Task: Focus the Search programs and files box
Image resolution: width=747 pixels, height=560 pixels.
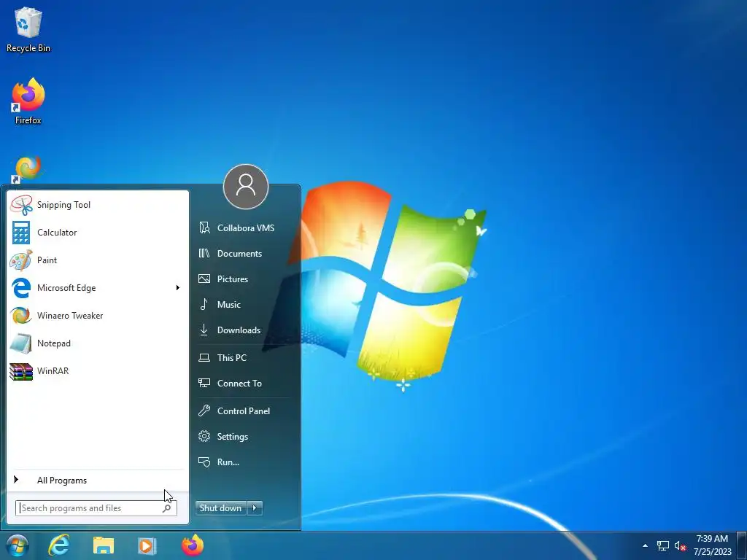Action: (x=96, y=508)
